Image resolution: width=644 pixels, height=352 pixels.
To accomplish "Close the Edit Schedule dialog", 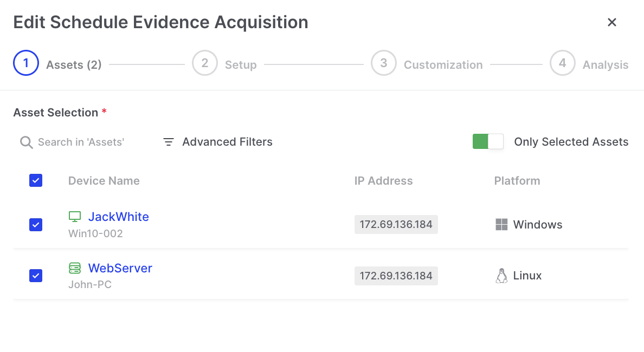I will [x=612, y=22].
